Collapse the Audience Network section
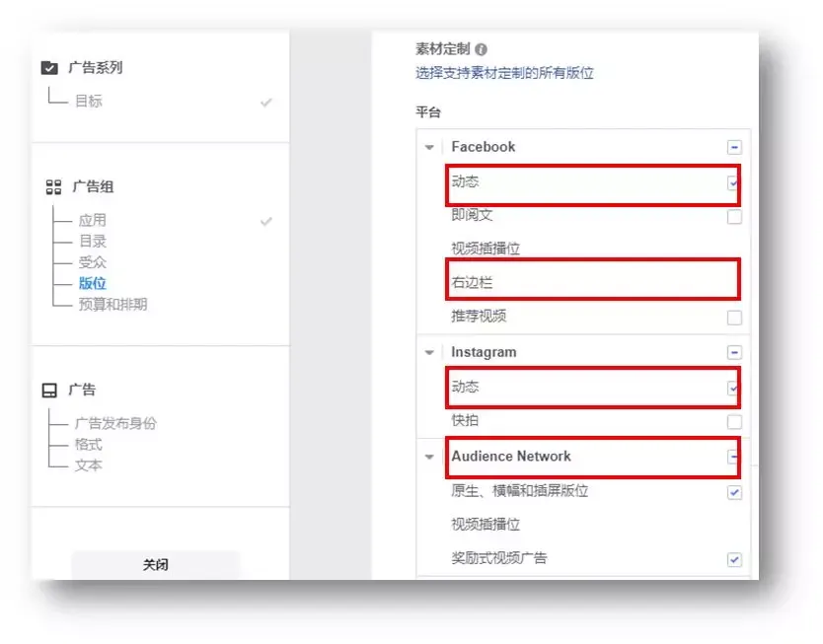The height and width of the screenshot is (644, 823). (429, 457)
